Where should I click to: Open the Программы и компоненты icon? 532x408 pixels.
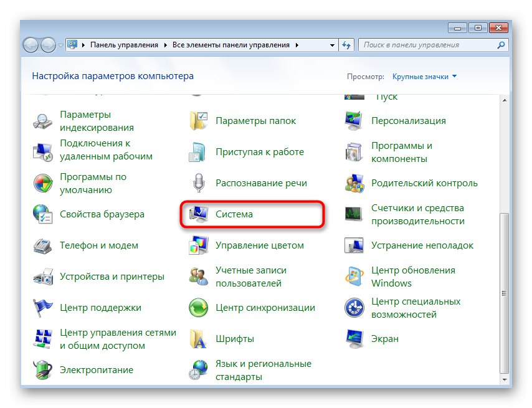(x=354, y=152)
